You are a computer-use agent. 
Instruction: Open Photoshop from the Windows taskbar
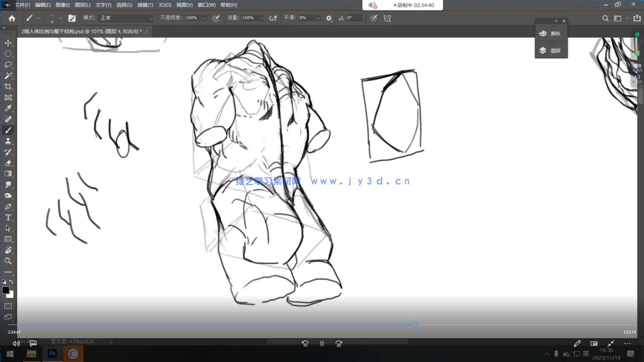[x=52, y=354]
